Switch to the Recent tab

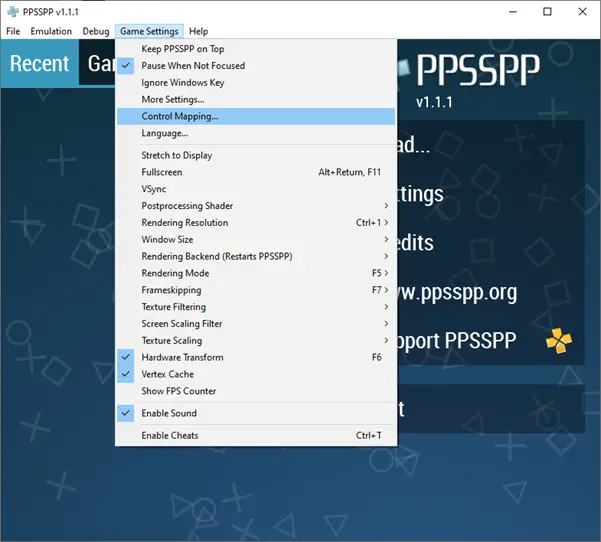pyautogui.click(x=39, y=64)
